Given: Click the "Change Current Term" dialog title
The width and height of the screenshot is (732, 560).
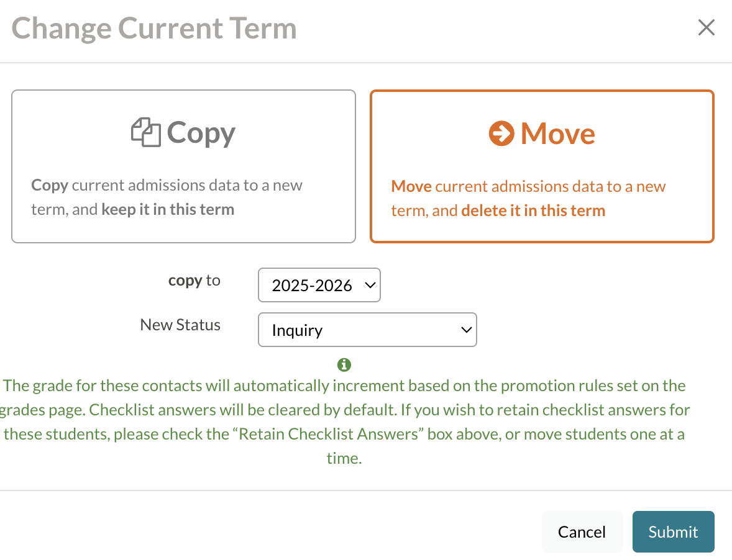Looking at the screenshot, I should click(154, 29).
